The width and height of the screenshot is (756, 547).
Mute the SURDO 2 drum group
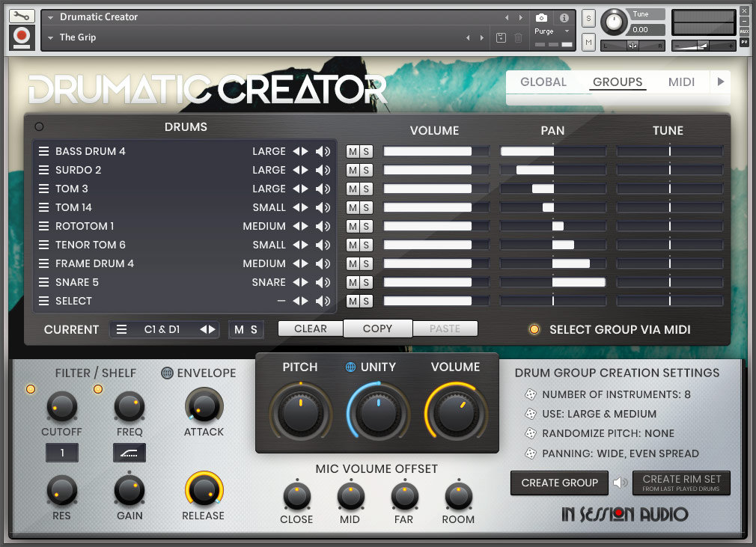[x=351, y=170]
